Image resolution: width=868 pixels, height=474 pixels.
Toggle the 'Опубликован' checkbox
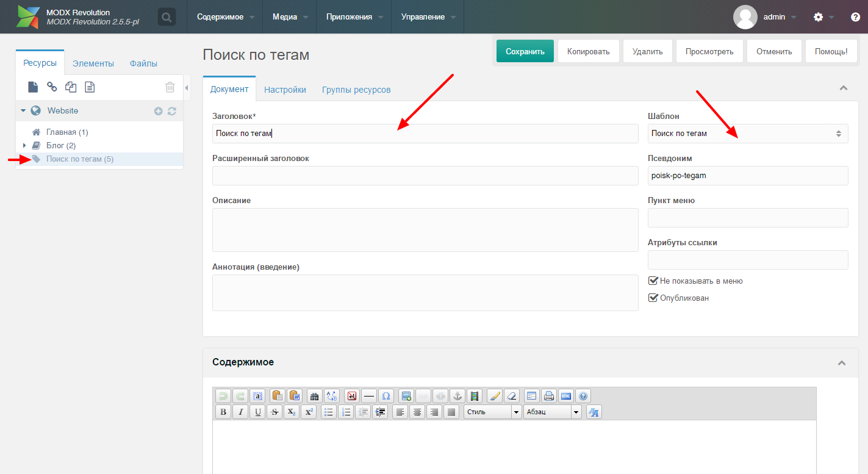(653, 298)
